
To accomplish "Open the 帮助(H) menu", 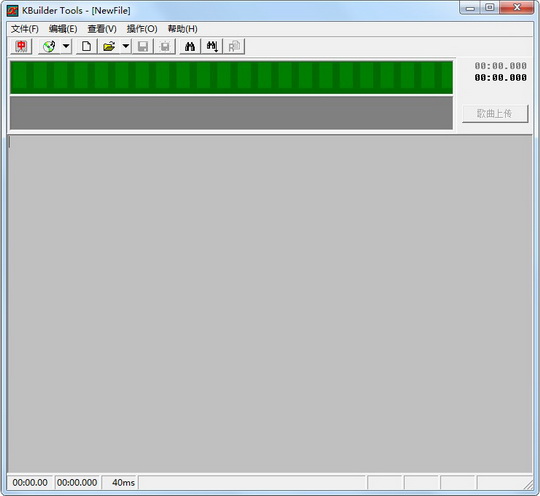I will click(x=183, y=29).
